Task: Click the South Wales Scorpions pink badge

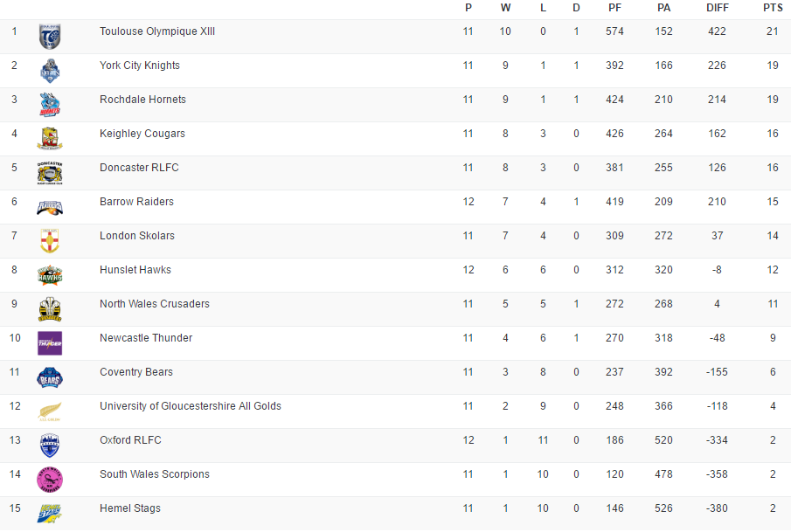Action: (x=50, y=480)
